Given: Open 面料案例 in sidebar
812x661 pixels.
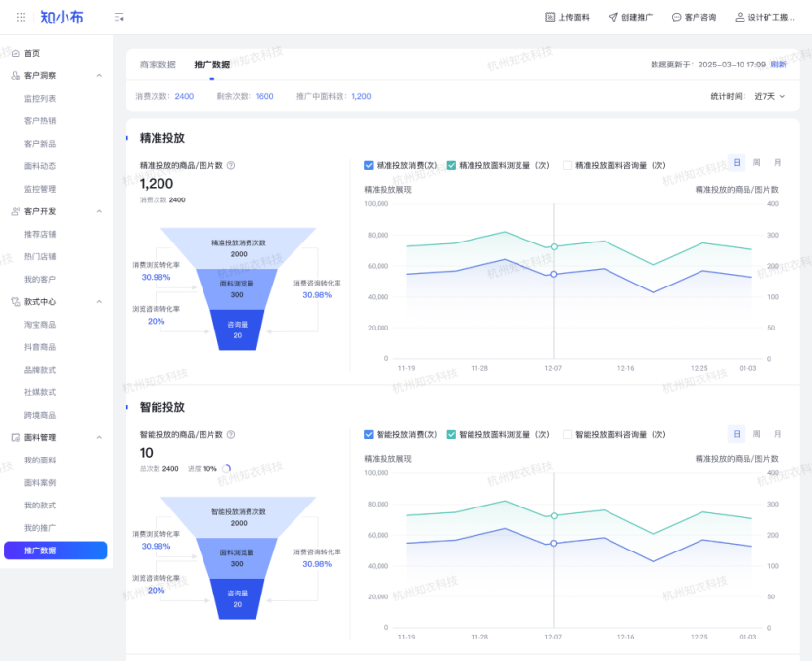Looking at the screenshot, I should pyautogui.click(x=40, y=483).
